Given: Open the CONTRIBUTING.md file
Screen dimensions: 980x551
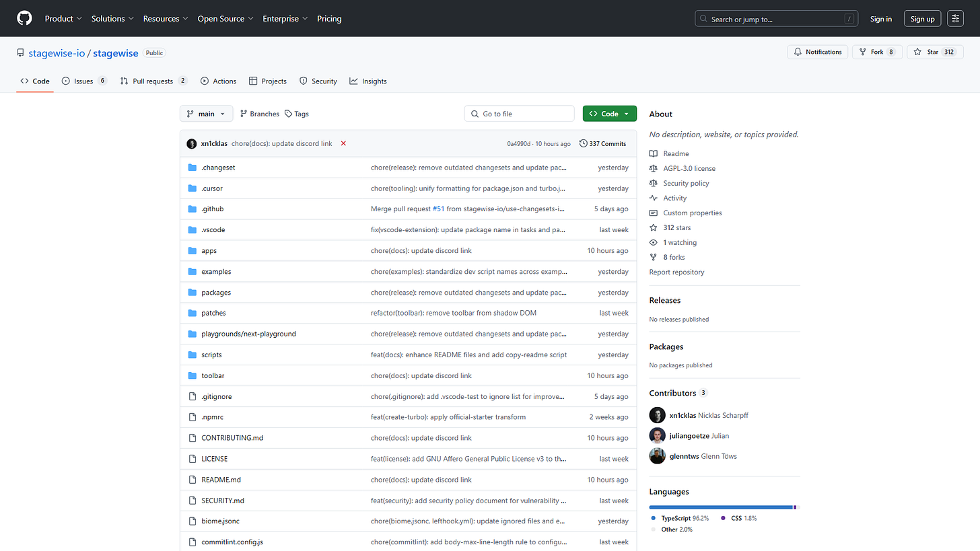Looking at the screenshot, I should click(232, 438).
